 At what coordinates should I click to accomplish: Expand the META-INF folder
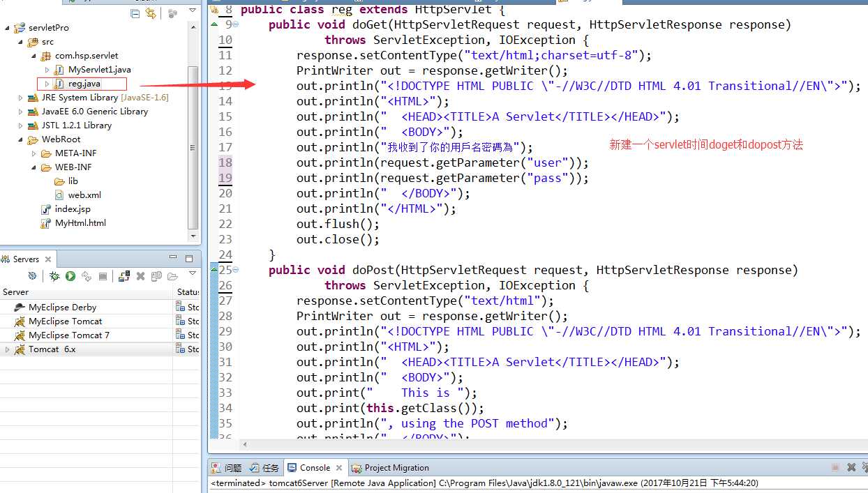[33, 153]
